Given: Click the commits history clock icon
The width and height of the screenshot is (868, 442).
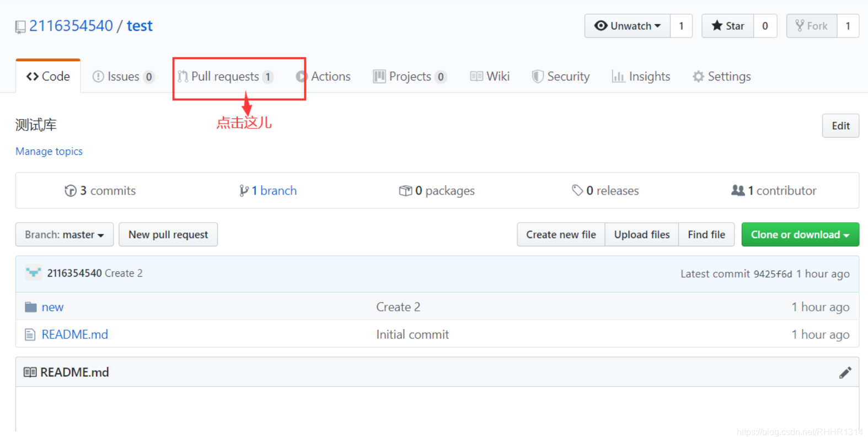Looking at the screenshot, I should pyautogui.click(x=71, y=191).
